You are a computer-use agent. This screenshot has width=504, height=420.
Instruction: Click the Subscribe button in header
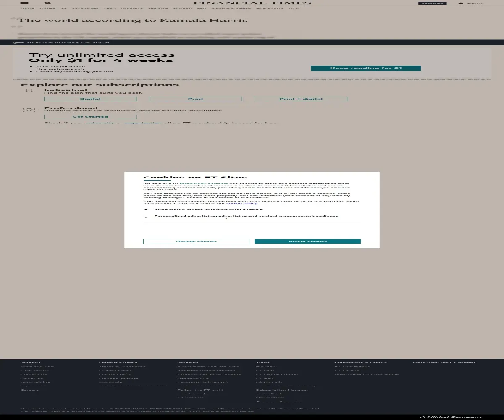432,3
